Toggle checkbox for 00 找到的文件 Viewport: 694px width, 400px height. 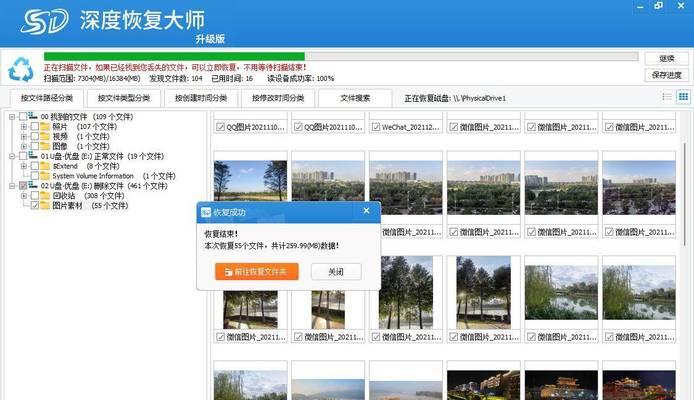(x=23, y=117)
